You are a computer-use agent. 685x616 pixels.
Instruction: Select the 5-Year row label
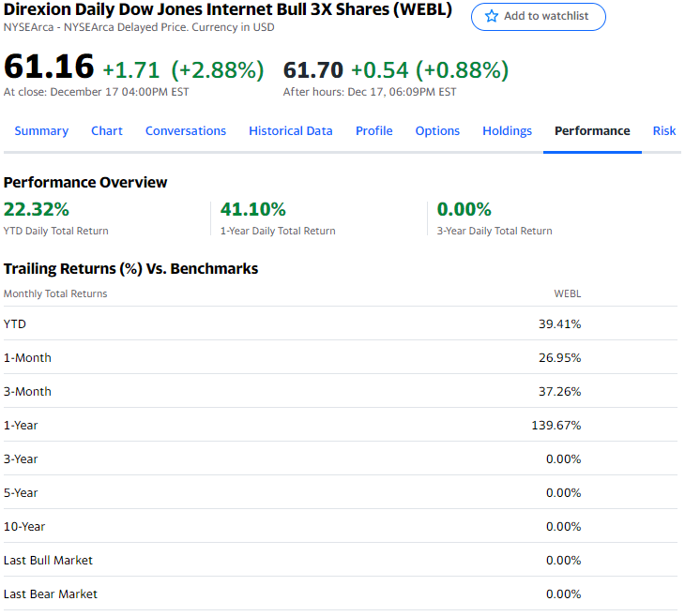(x=21, y=493)
